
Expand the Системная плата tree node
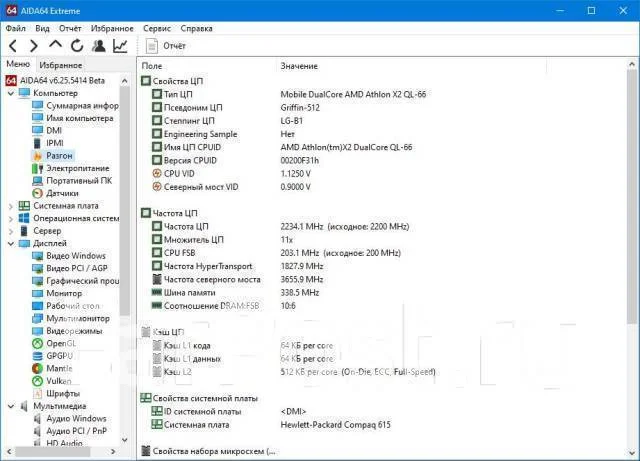click(11, 206)
